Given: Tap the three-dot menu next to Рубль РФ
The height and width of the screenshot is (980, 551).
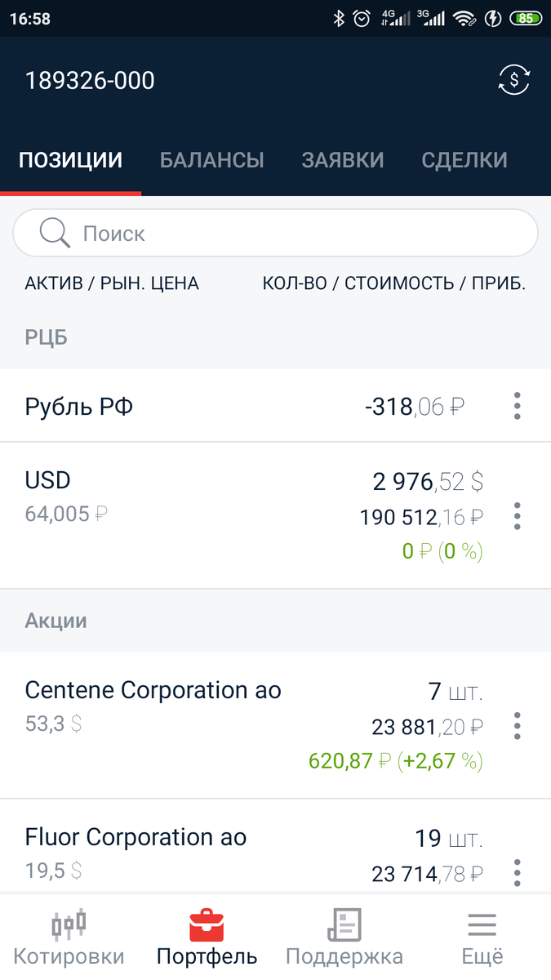Looking at the screenshot, I should click(x=517, y=406).
